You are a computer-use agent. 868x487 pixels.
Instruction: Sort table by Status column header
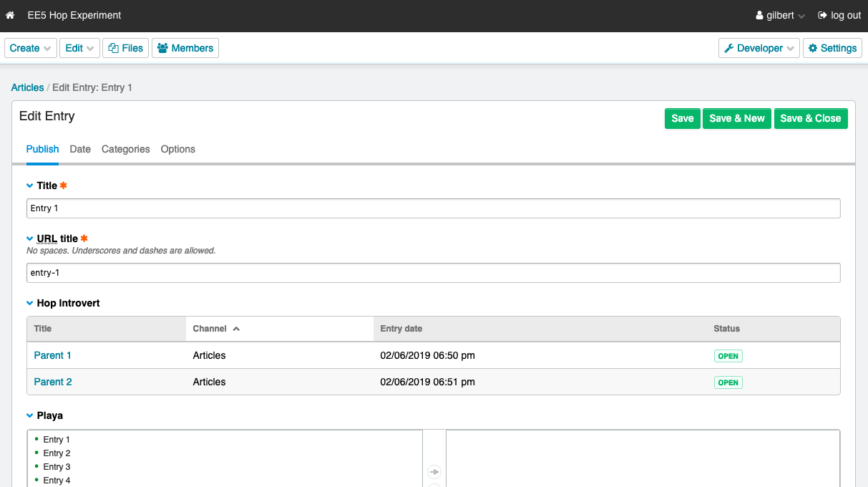click(x=774, y=329)
